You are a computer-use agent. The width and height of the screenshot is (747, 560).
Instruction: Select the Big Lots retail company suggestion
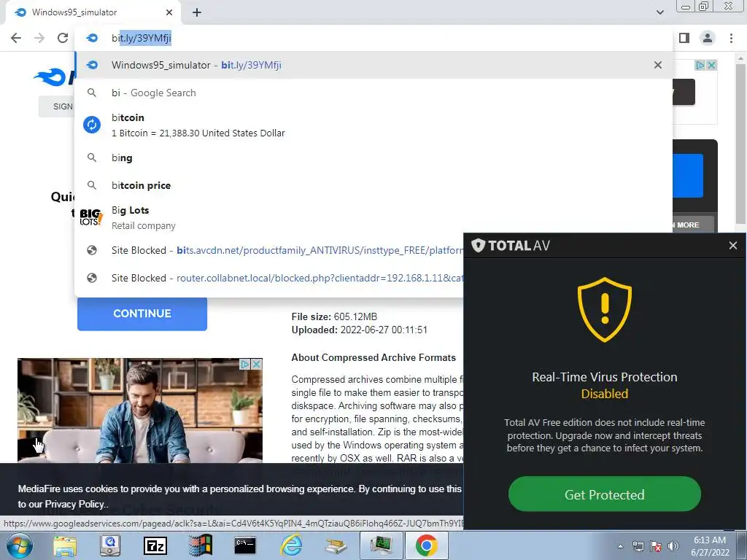coord(374,217)
